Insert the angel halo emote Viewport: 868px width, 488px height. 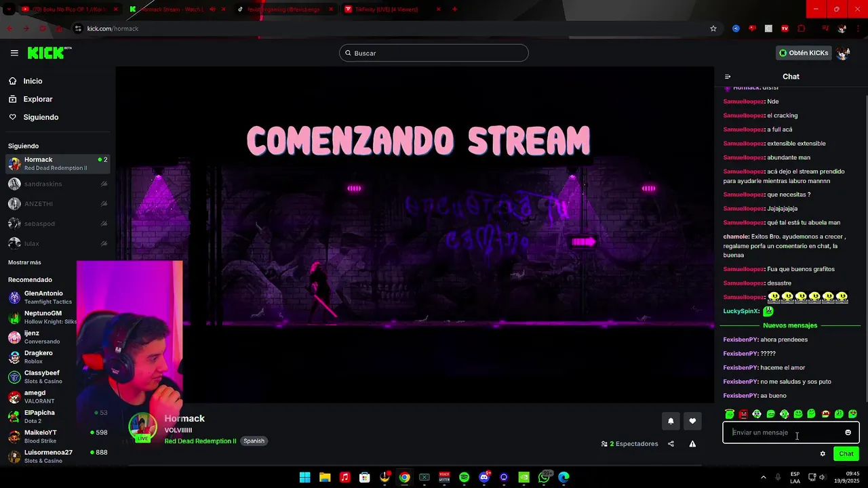730,413
